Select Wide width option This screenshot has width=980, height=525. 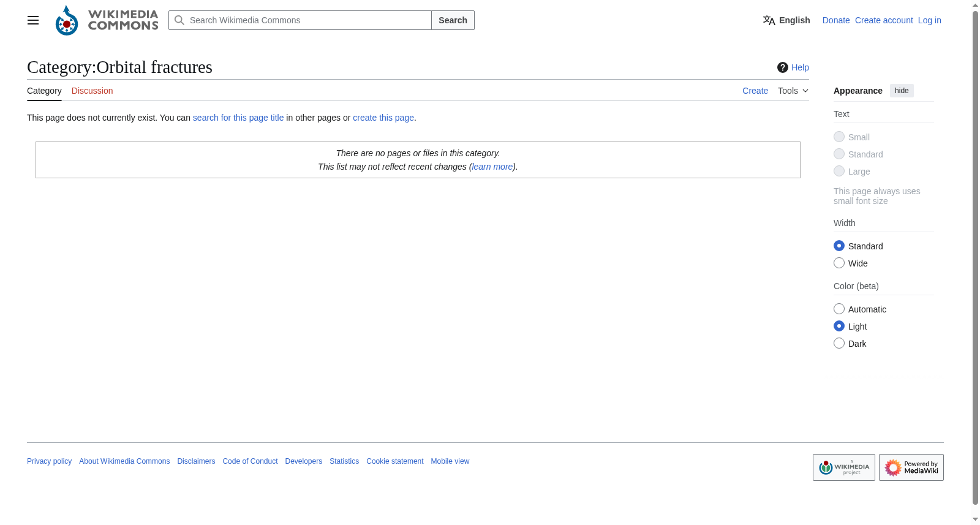(839, 263)
